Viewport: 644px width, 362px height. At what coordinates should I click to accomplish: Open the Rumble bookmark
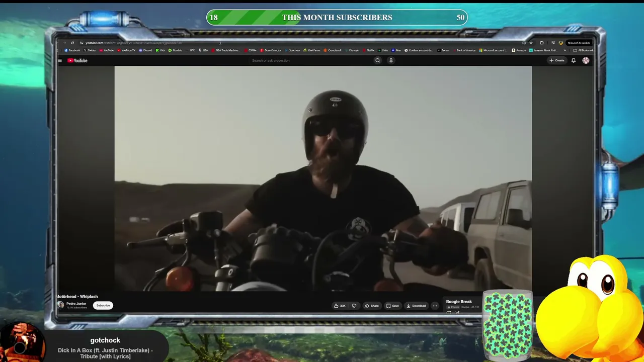[175, 50]
